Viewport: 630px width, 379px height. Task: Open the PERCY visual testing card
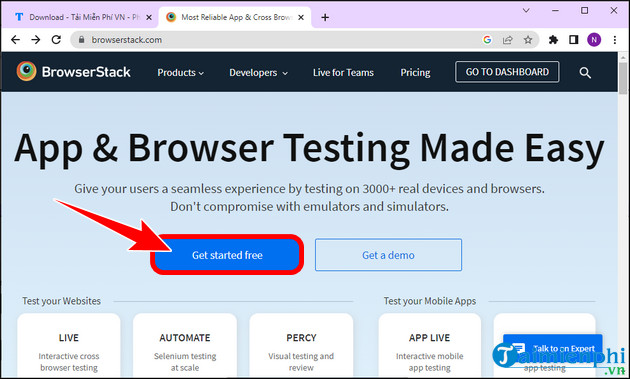(301, 346)
